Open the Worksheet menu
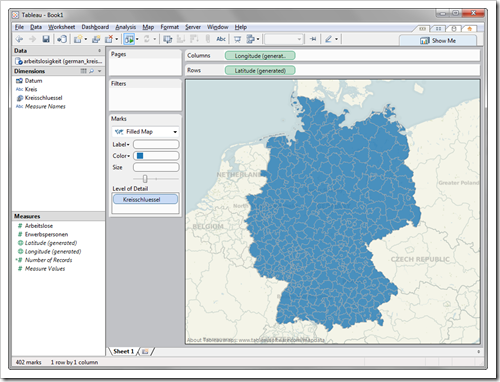 click(61, 27)
